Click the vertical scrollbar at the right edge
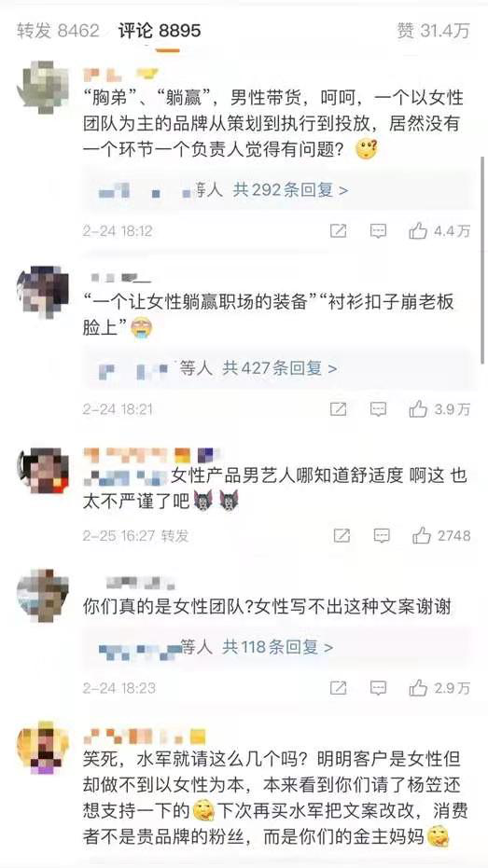Viewport: 488px width, 868px height. click(484, 260)
